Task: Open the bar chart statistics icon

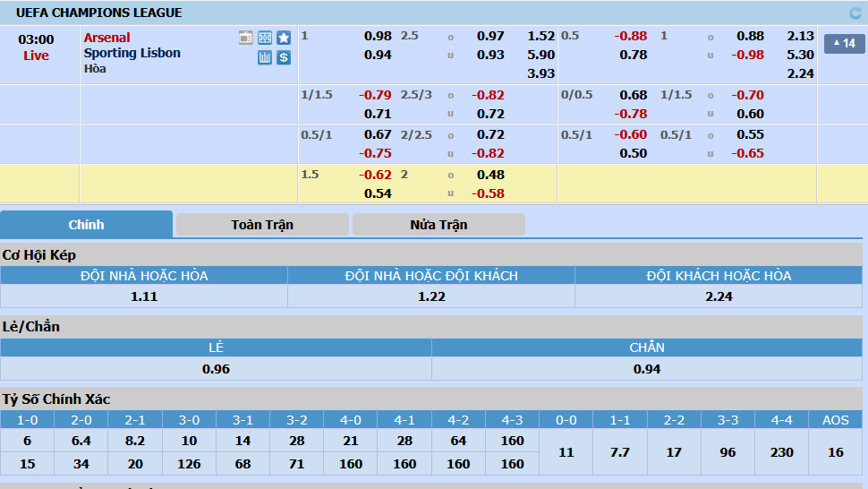Action: [x=265, y=57]
